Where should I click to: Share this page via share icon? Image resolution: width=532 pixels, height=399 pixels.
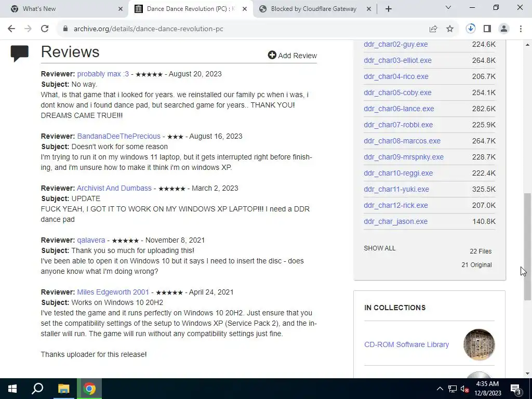click(x=433, y=29)
